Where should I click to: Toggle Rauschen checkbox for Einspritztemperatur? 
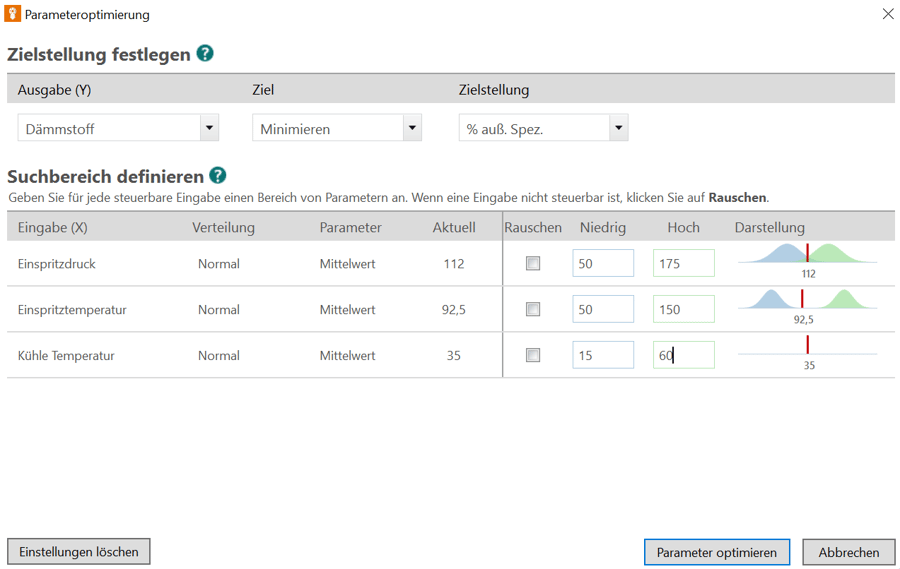[533, 310]
